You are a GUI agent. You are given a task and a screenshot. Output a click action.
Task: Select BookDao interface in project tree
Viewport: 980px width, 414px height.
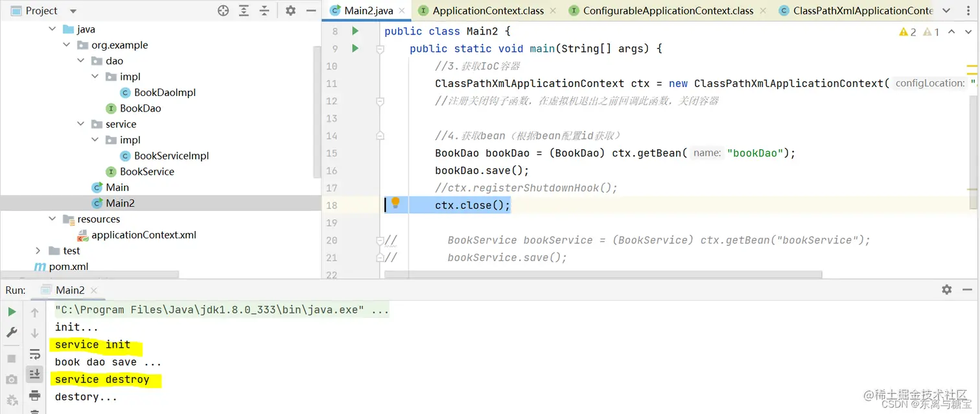pos(140,108)
